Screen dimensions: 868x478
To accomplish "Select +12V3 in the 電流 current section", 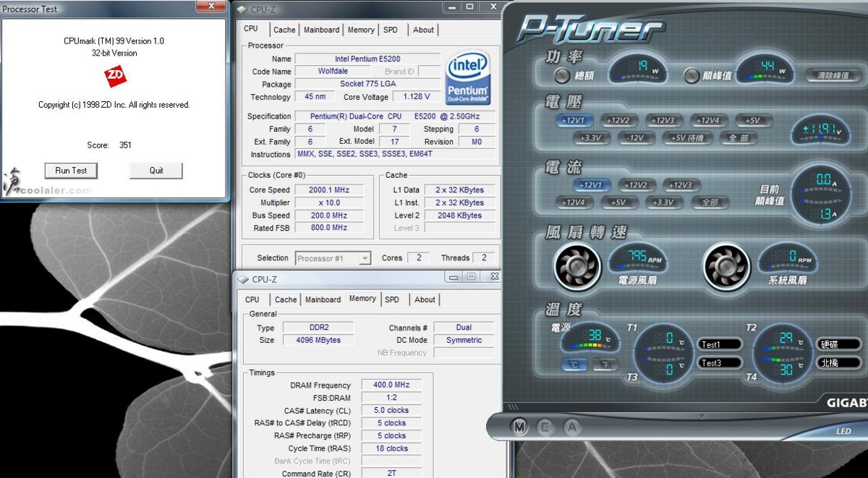I will point(681,185).
